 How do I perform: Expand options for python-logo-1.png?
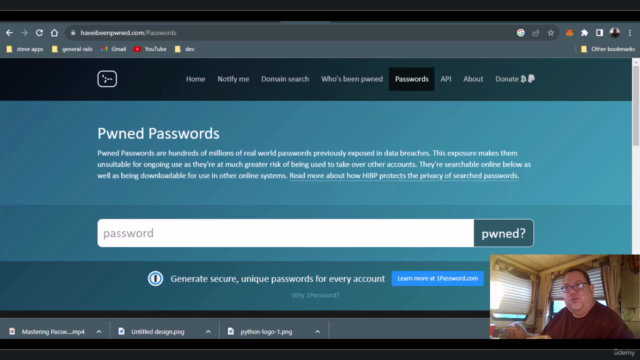[318, 331]
